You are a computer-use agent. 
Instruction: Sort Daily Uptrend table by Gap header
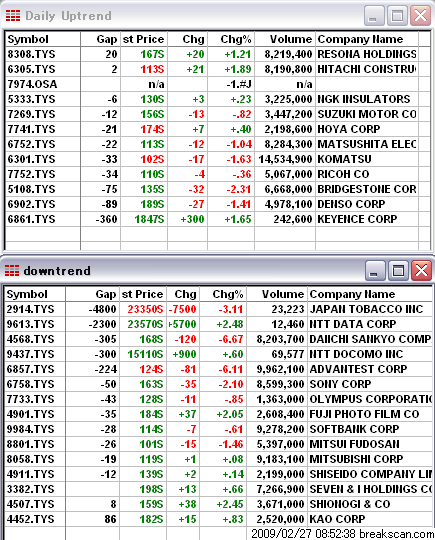coord(101,39)
